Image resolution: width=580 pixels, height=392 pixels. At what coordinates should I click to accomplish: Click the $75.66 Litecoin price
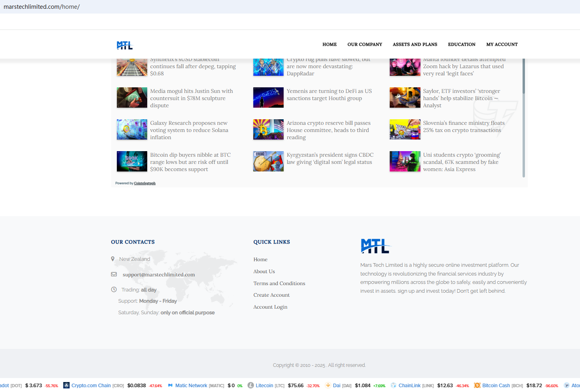tap(296, 385)
